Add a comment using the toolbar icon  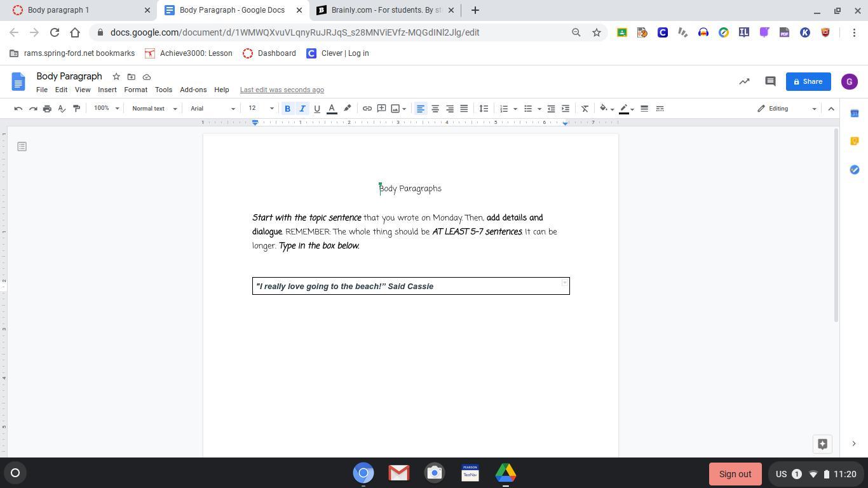[x=381, y=109]
